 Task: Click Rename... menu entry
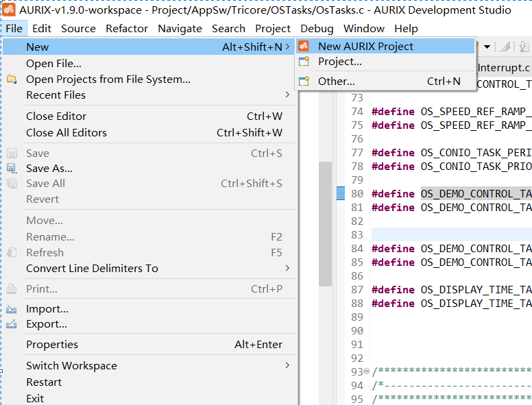pyautogui.click(x=149, y=236)
